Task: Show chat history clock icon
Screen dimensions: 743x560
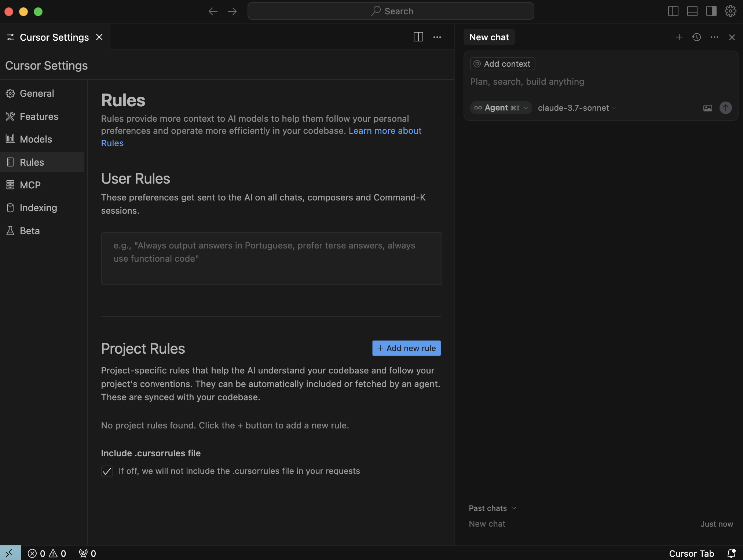Action: 697,37
